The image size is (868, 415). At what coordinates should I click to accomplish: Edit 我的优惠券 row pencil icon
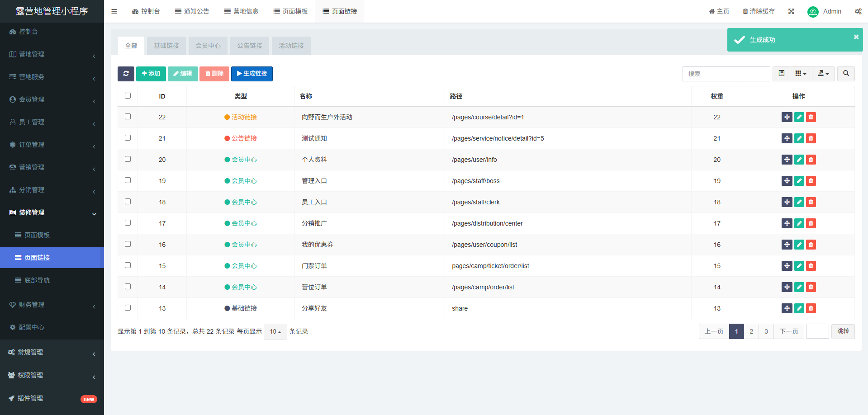(x=799, y=245)
